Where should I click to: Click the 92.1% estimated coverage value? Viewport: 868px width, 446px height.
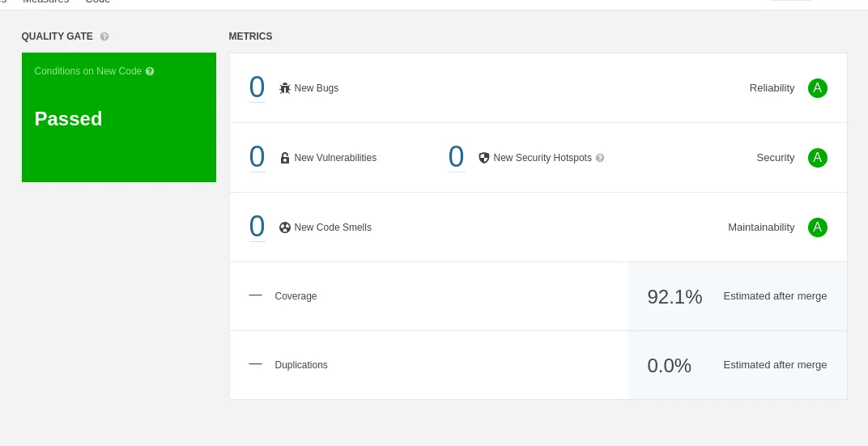[x=674, y=297]
